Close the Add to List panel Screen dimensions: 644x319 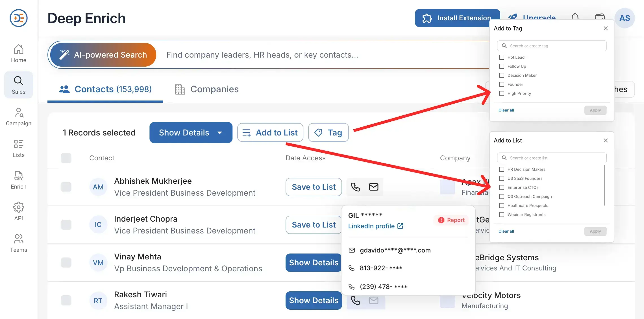[606, 140]
